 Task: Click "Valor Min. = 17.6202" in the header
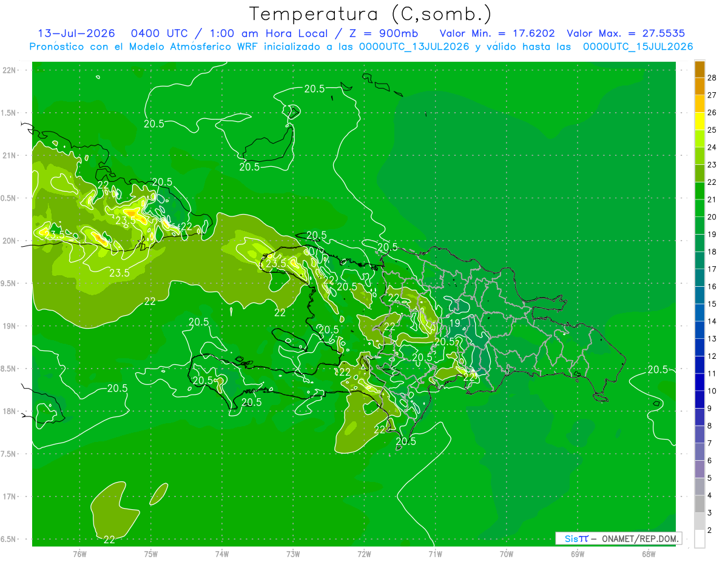(x=497, y=33)
